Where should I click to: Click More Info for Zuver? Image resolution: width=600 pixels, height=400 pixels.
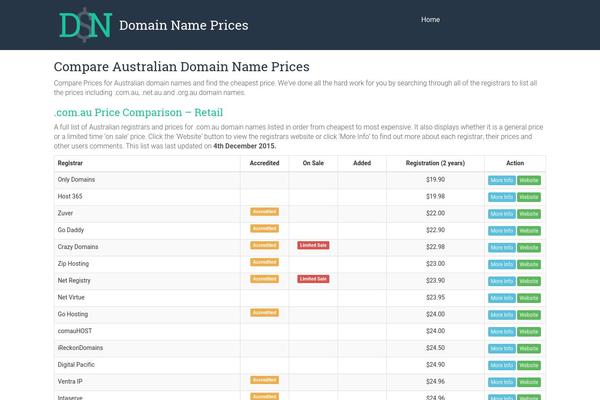(x=502, y=214)
